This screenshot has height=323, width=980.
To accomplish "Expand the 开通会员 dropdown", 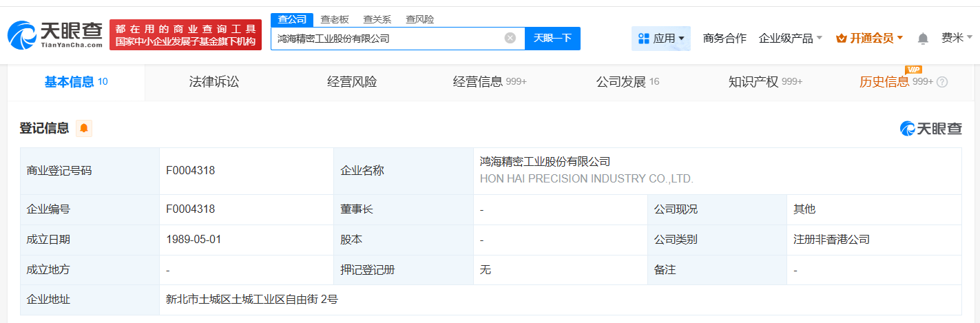I will [870, 39].
